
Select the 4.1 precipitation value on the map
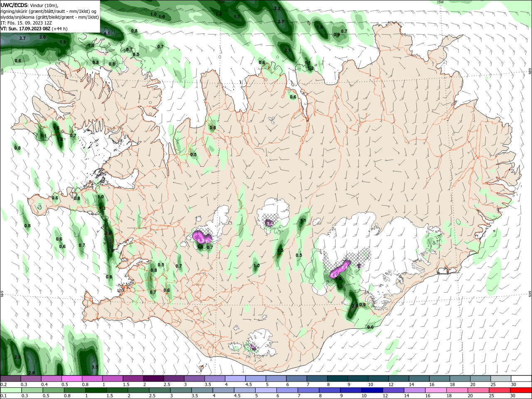[106, 33]
